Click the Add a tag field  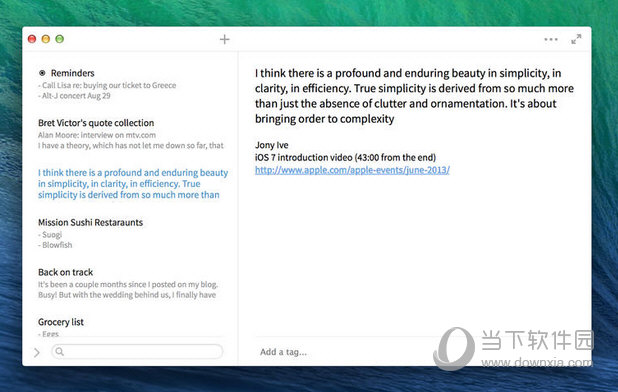tap(283, 352)
